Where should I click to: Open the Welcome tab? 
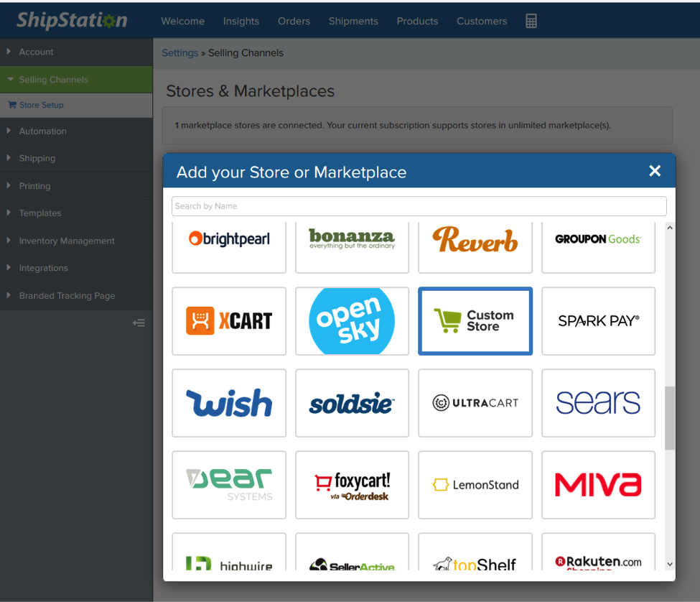point(182,21)
